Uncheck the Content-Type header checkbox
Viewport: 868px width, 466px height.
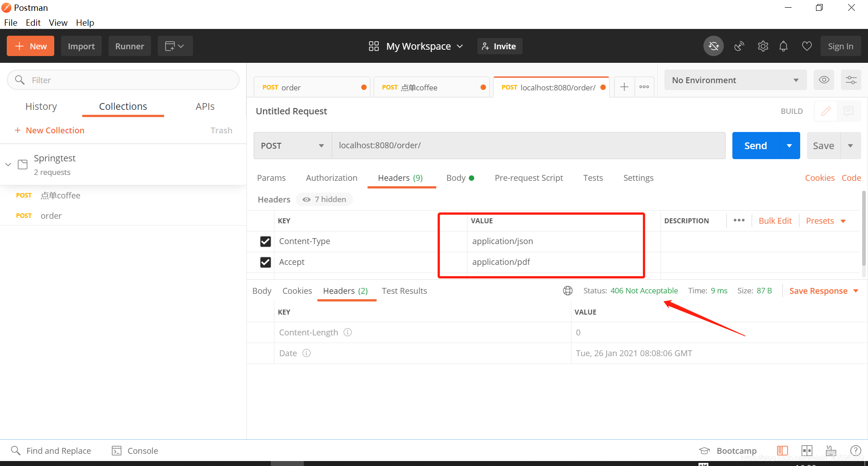[265, 241]
